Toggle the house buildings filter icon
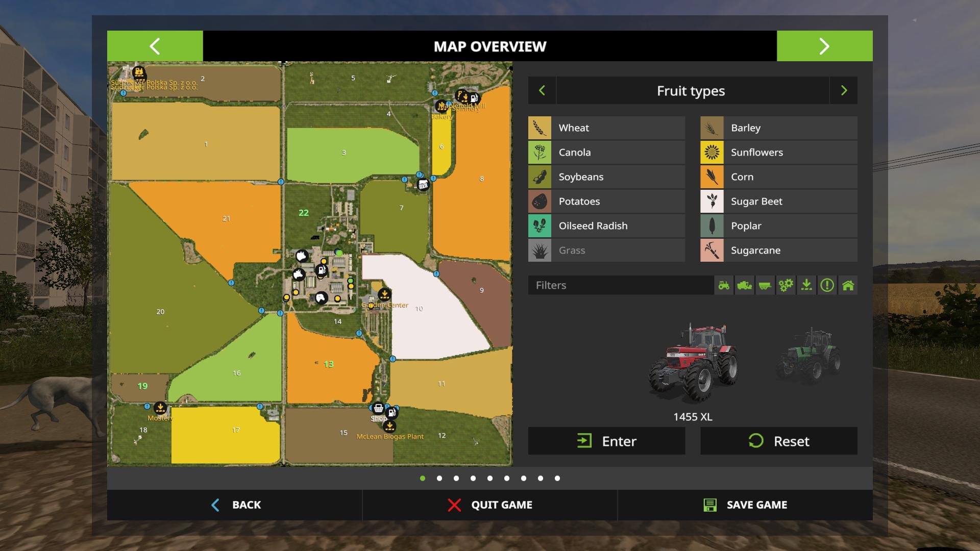The width and height of the screenshot is (980, 551). coord(848,285)
